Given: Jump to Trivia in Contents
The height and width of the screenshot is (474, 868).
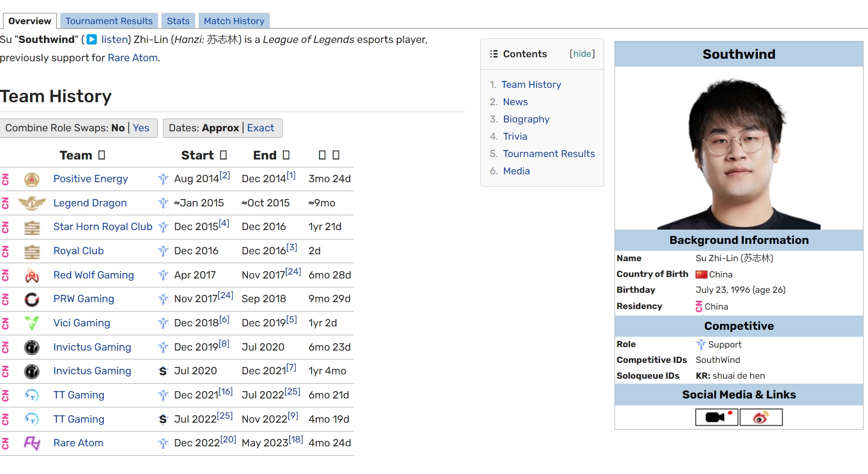Looking at the screenshot, I should pos(515,137).
